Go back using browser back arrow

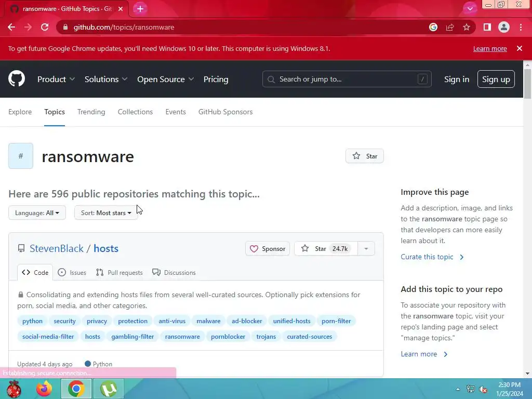(11, 27)
